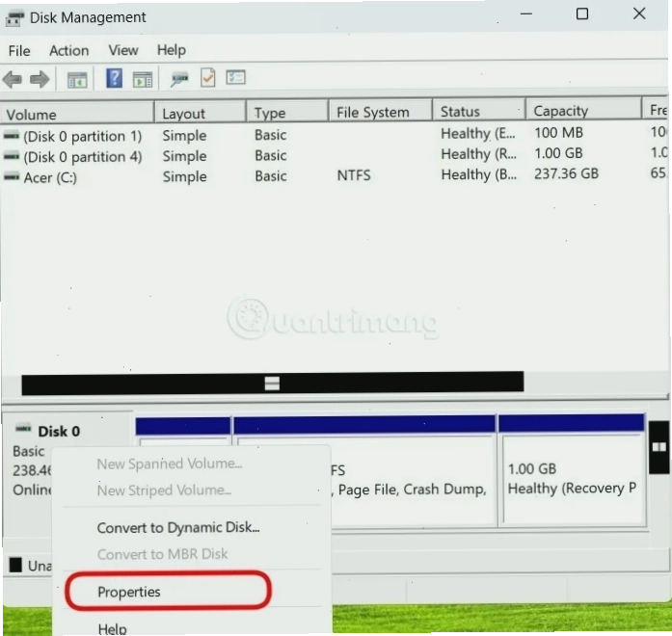
Task: Click the Forward arrow toolbar icon
Action: pos(40,79)
